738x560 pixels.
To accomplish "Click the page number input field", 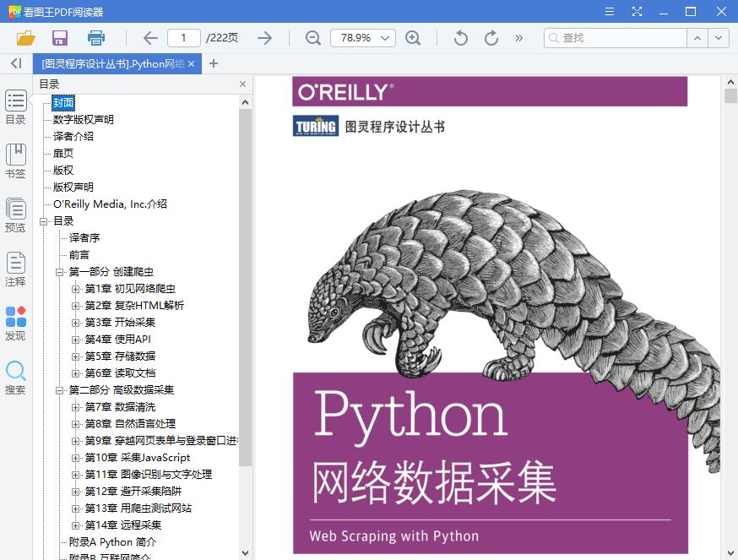I will click(x=184, y=38).
